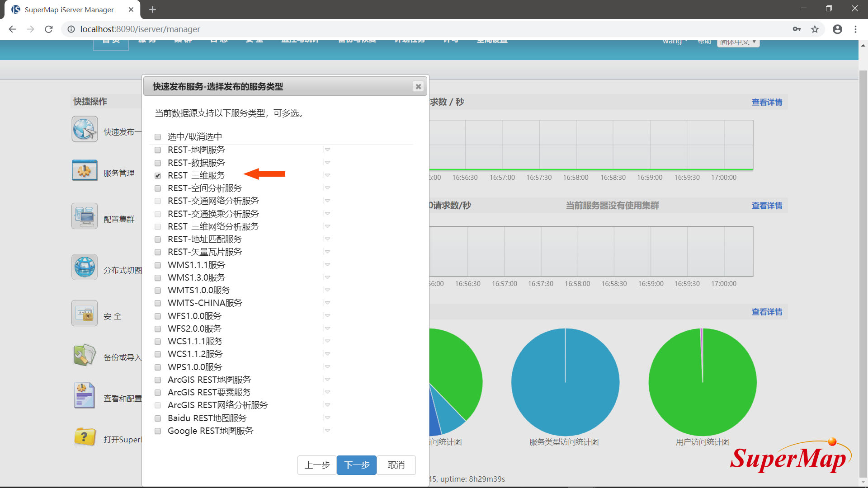Click the 上一步 previous button
The image size is (868, 488).
(x=317, y=465)
